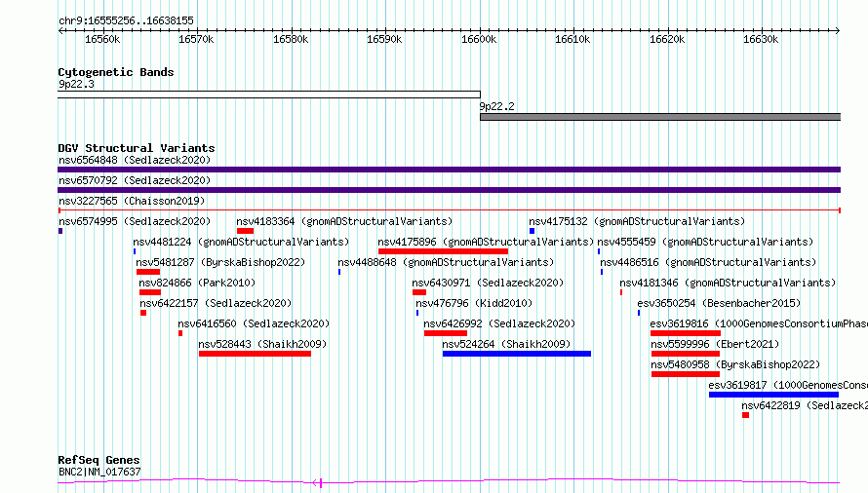Click the chr9:16555256..16638155 coordinate label
Image resolution: width=868 pixels, height=493 pixels.
pyautogui.click(x=126, y=20)
